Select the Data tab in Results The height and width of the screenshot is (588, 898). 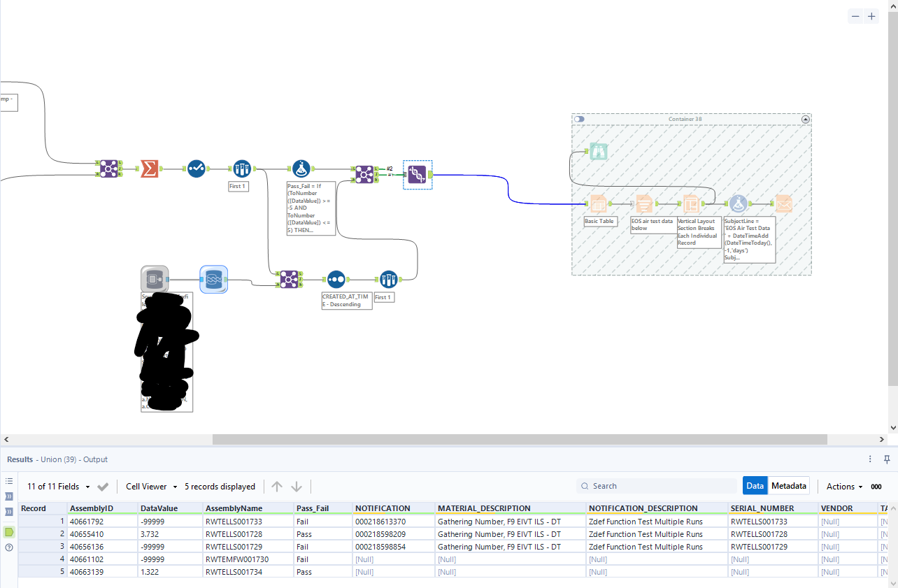[755, 485]
